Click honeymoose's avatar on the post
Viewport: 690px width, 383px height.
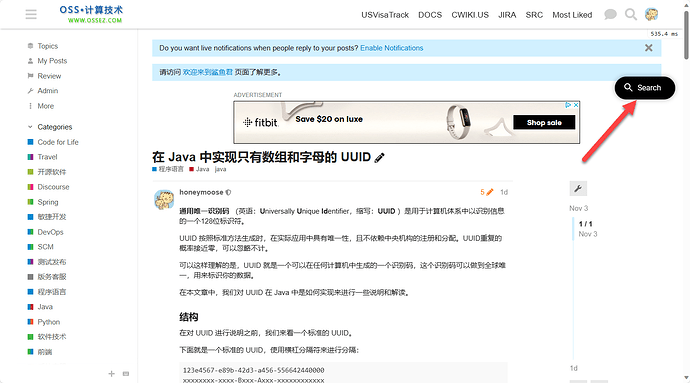[164, 199]
